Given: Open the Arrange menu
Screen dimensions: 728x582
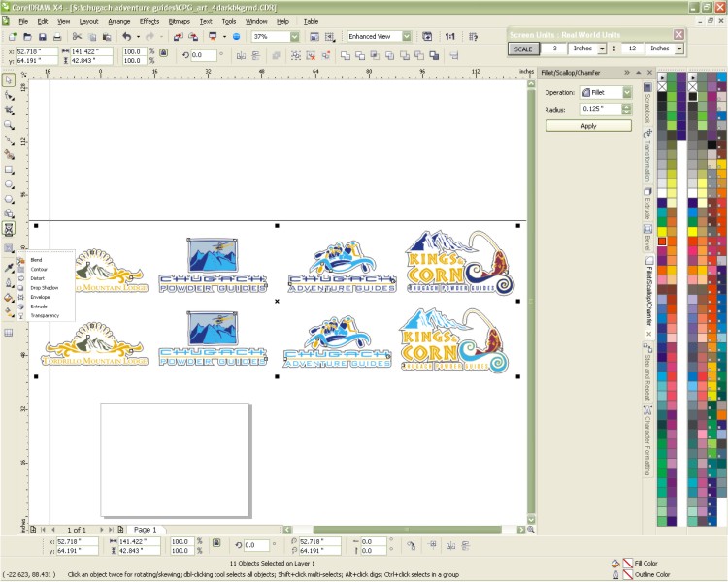Looking at the screenshot, I should pyautogui.click(x=119, y=21).
